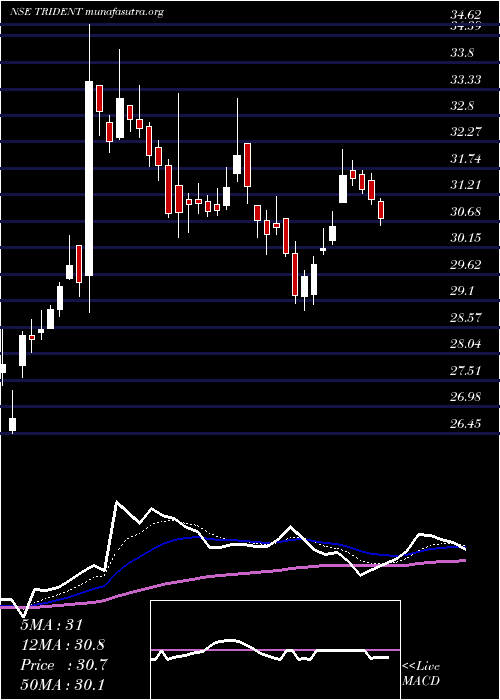The image size is (500, 700).
Task: Click the 30.68 price level label
Action: click(x=466, y=211)
